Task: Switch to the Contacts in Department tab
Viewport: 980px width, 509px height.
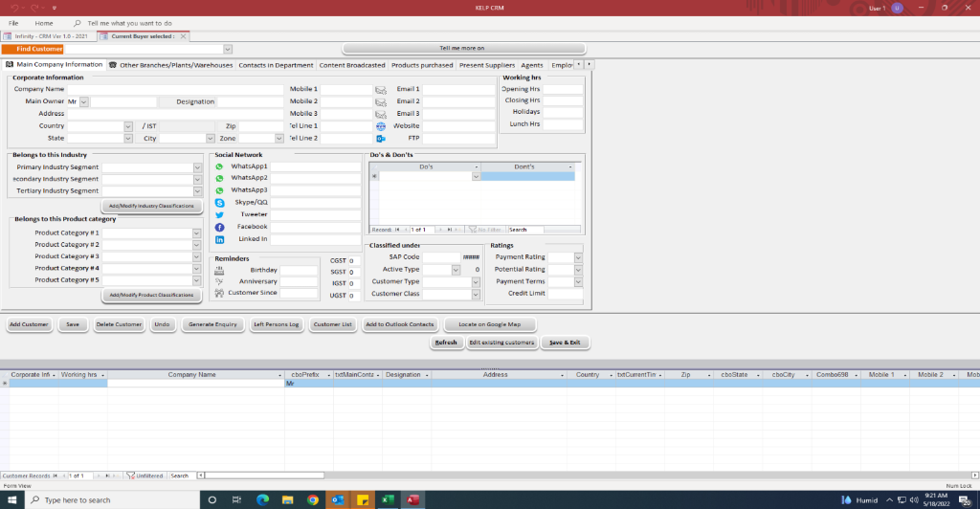Action: click(276, 65)
